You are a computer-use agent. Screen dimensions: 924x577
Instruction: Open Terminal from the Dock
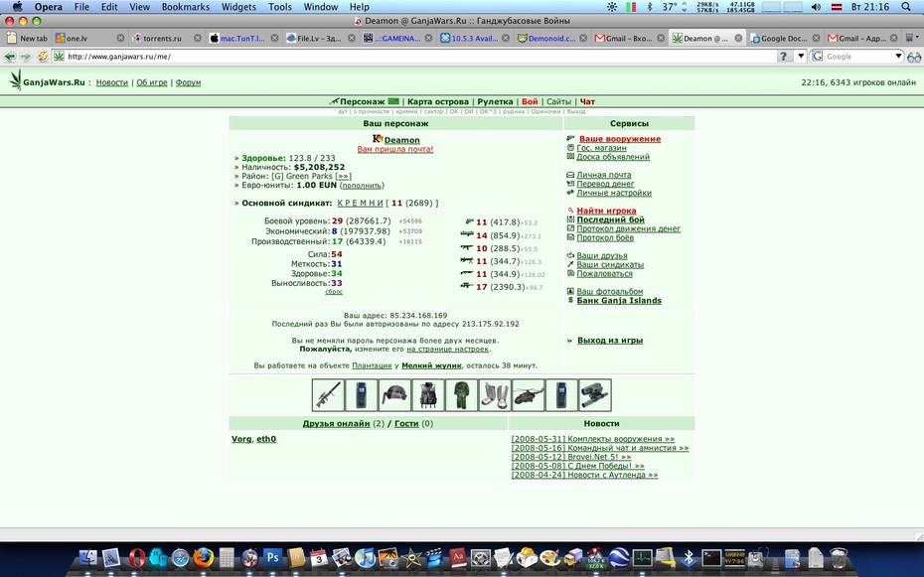(711, 557)
